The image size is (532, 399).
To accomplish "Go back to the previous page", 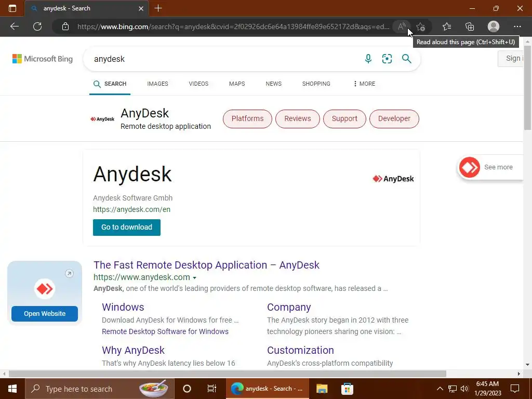I will point(14,26).
